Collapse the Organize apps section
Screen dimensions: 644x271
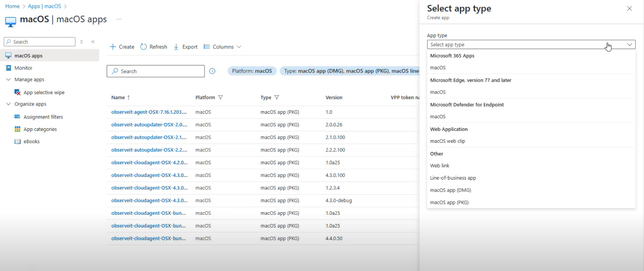pos(8,104)
